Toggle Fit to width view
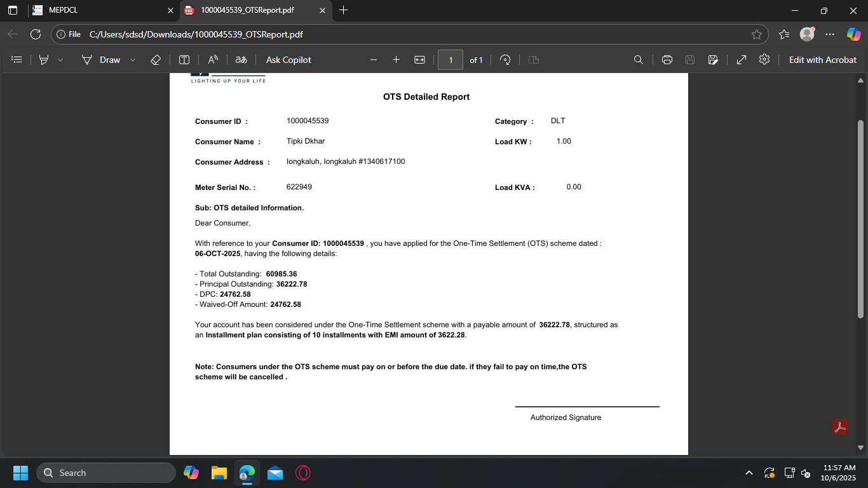 pyautogui.click(x=419, y=60)
